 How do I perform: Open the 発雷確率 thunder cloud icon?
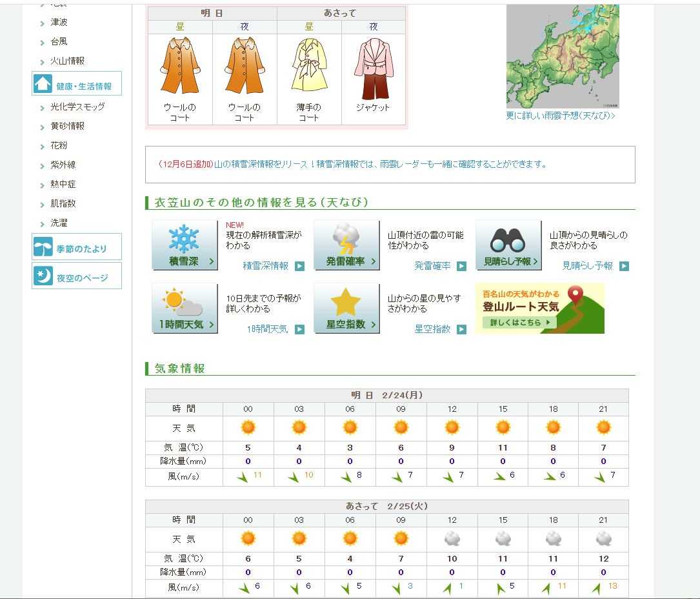coord(346,245)
